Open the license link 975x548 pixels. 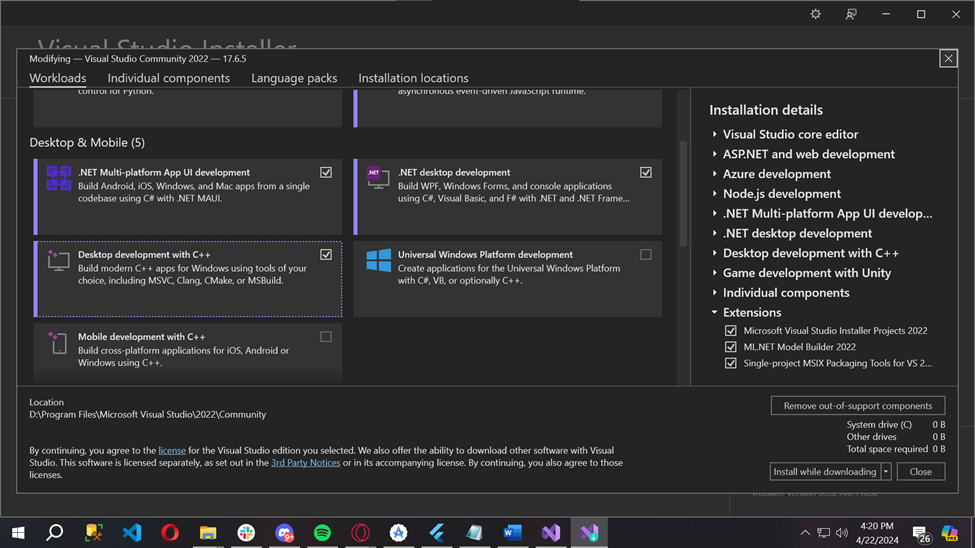click(x=172, y=450)
